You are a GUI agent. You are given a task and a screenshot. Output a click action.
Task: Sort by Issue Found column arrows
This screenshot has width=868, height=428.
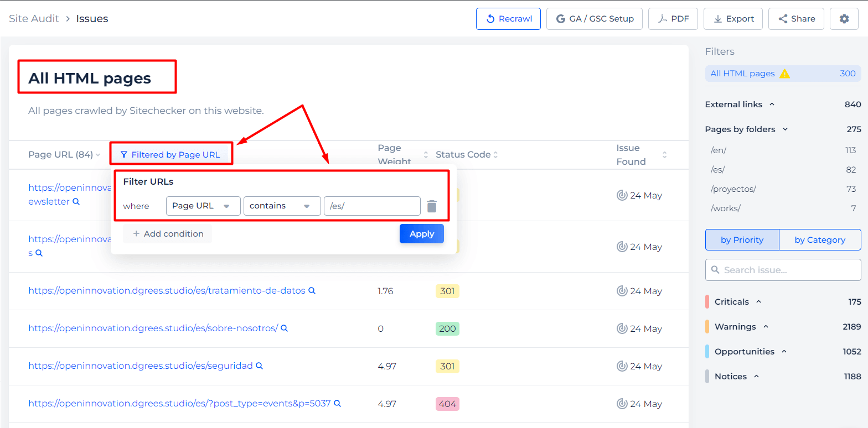pos(664,155)
